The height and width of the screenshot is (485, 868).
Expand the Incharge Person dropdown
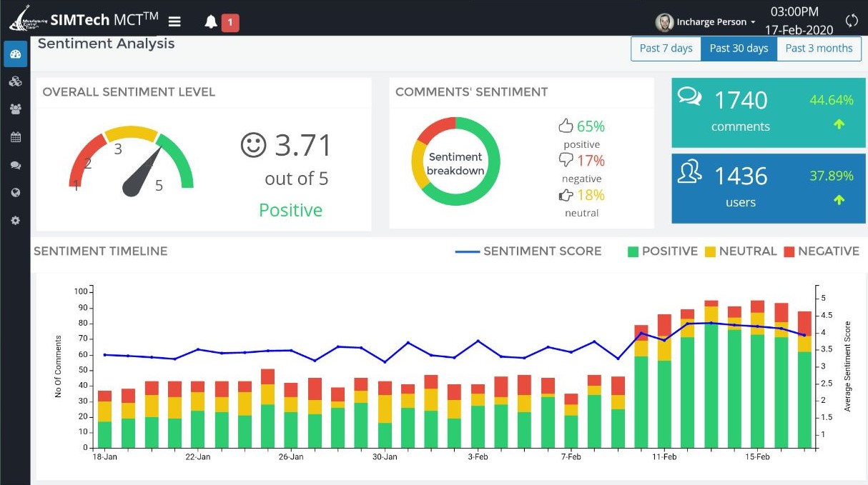(706, 22)
